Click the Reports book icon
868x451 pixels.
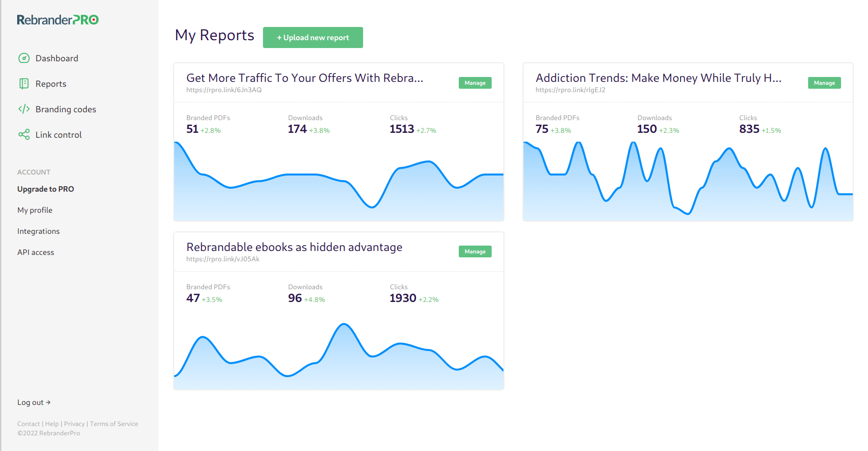[24, 84]
